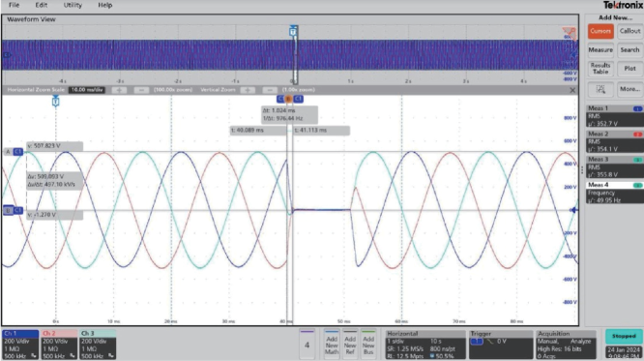Open the Utility menu

click(73, 5)
